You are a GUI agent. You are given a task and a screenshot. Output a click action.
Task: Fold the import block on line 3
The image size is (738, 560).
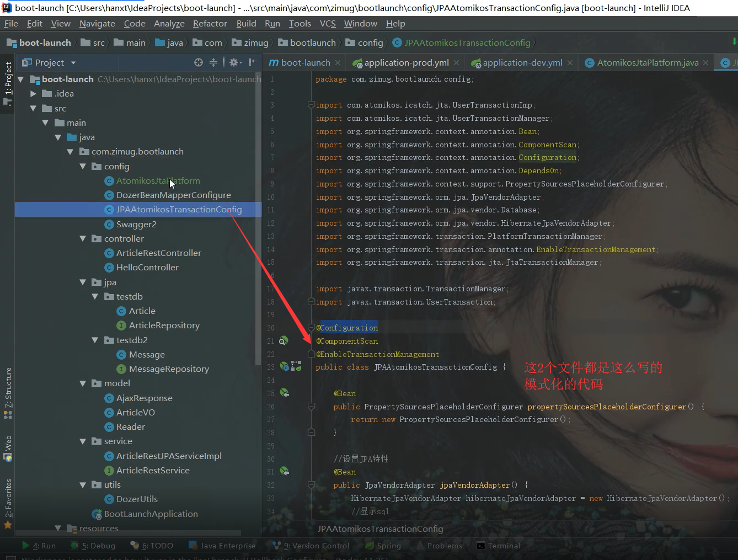311,105
